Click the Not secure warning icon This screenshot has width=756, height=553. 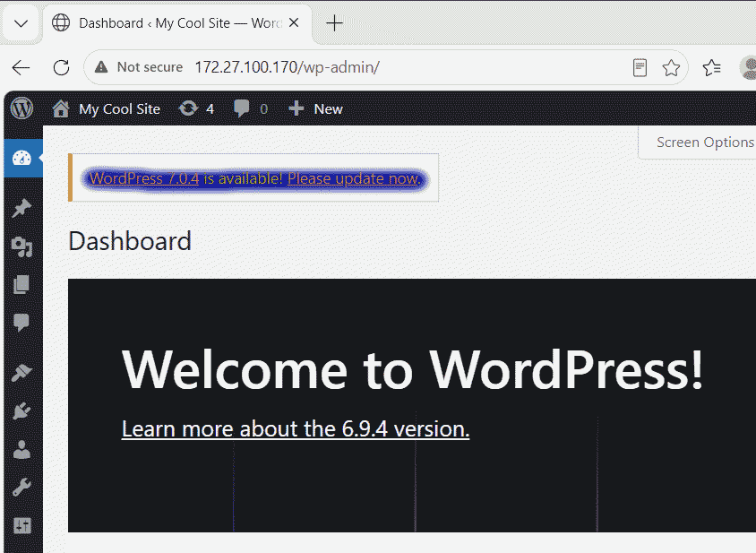101,67
